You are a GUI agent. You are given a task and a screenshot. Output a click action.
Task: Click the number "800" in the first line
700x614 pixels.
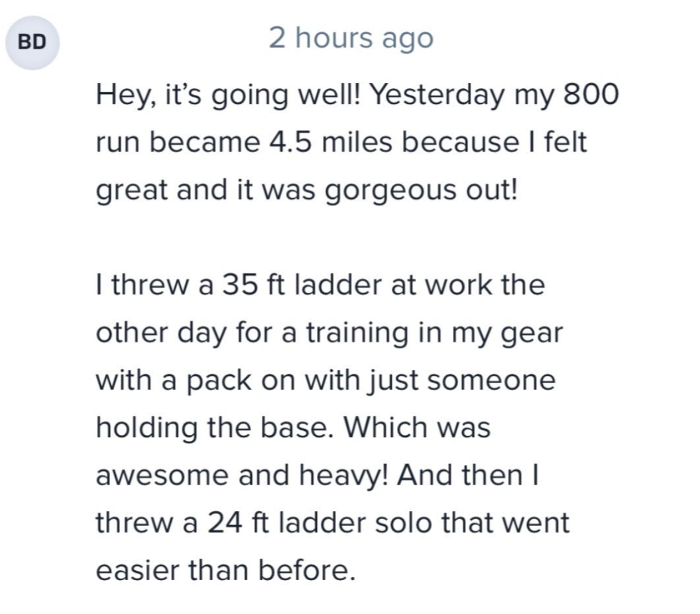point(591,95)
